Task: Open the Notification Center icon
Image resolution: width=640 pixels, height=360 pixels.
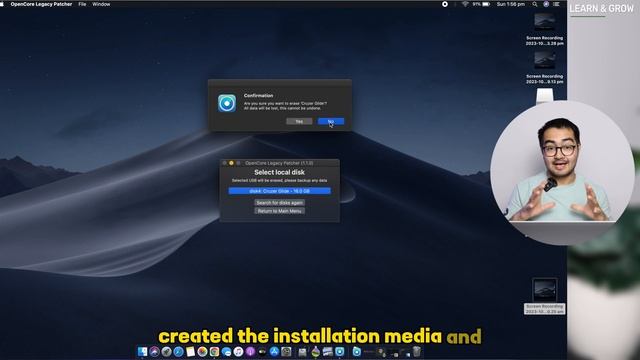Action: click(x=556, y=4)
